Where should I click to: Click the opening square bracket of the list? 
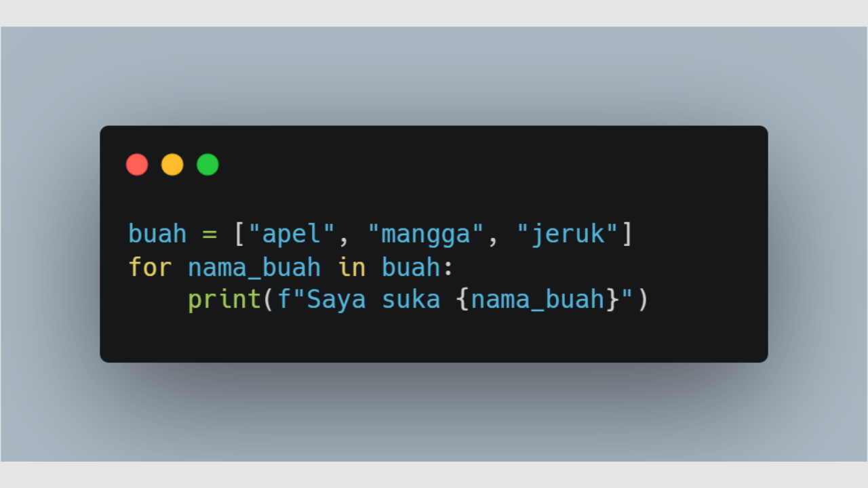click(x=239, y=235)
